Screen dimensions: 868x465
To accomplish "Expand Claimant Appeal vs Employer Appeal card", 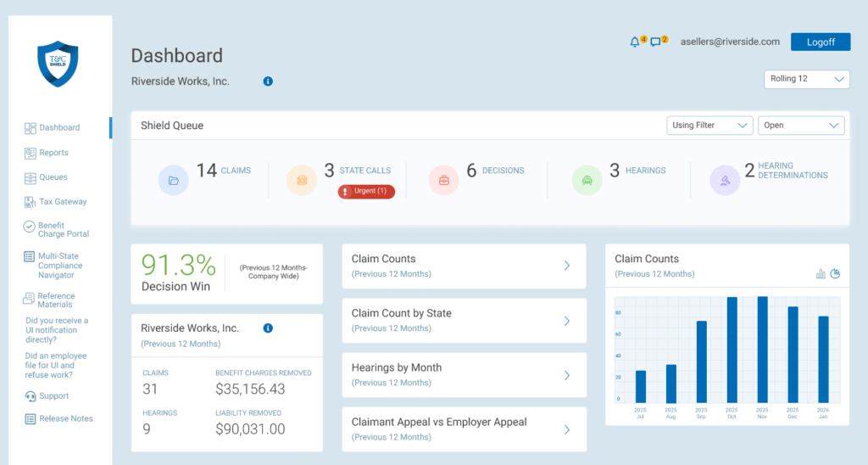I will [x=464, y=429].
